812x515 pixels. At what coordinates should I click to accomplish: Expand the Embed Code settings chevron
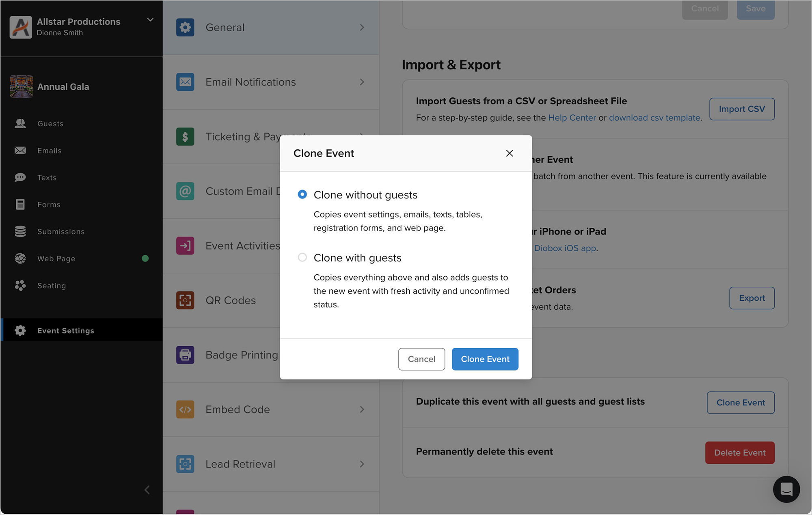[x=362, y=409]
